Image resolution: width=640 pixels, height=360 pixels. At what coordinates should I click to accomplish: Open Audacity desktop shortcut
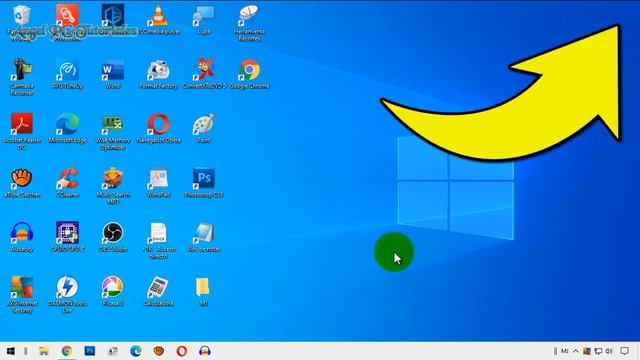[22, 233]
